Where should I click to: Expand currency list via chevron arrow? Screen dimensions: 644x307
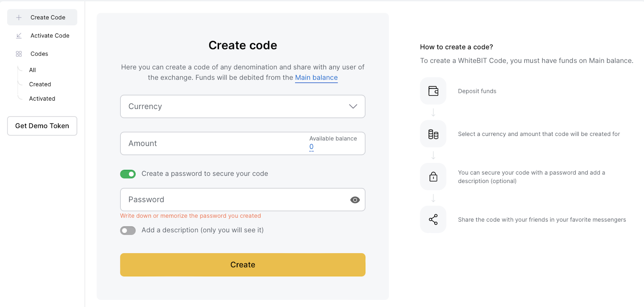[x=353, y=107]
